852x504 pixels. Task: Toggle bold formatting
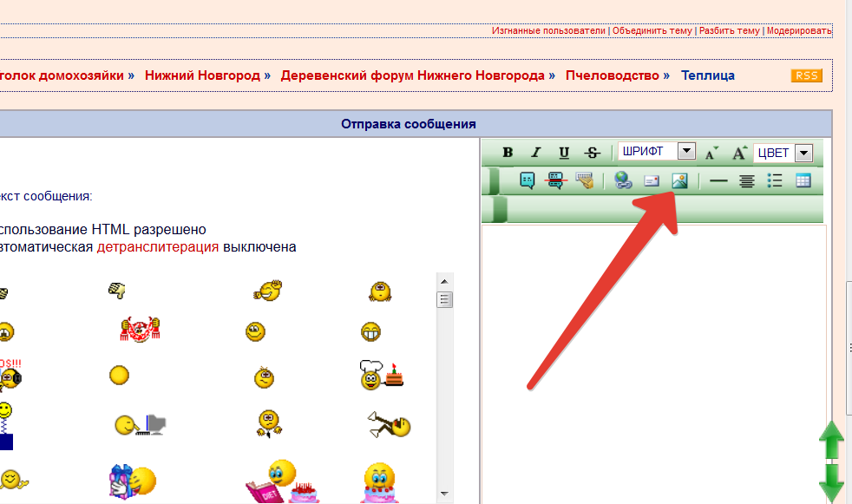(x=508, y=153)
